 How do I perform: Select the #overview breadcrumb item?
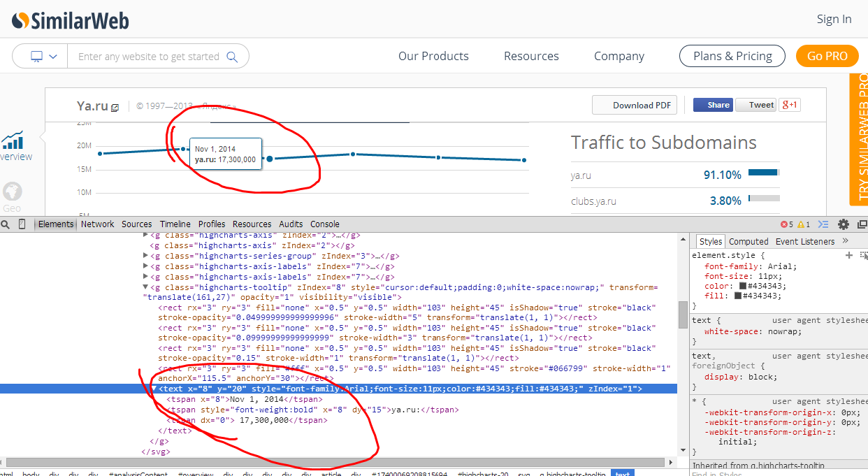click(x=196, y=474)
